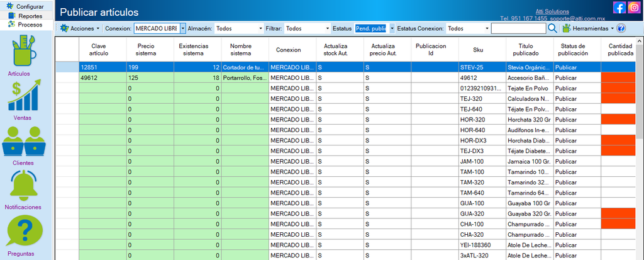Click the Configurar gear icon

click(x=10, y=6)
